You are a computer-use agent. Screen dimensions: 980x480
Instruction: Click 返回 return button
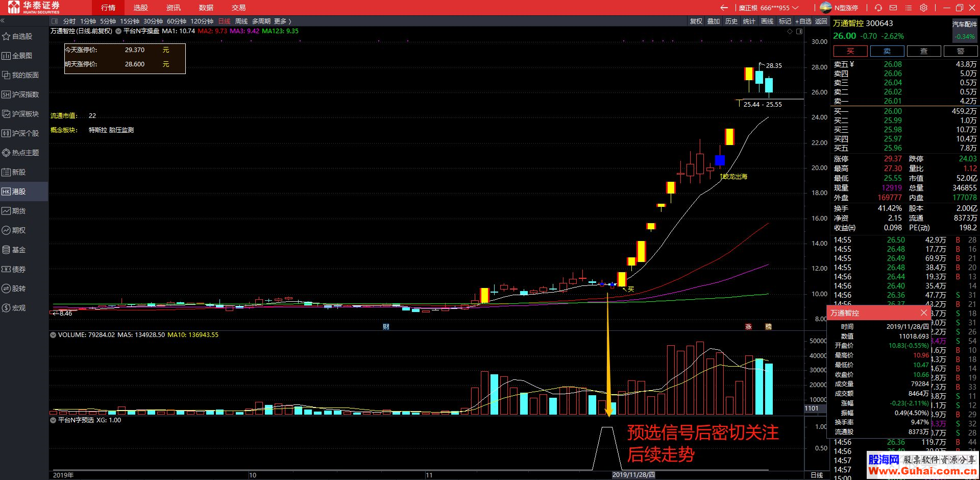tap(821, 21)
